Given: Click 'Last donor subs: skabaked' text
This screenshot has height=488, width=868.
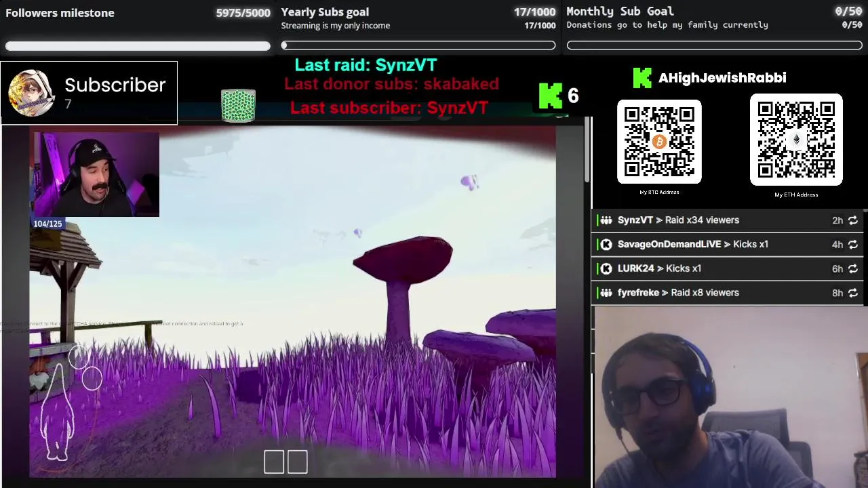Looking at the screenshot, I should (391, 84).
